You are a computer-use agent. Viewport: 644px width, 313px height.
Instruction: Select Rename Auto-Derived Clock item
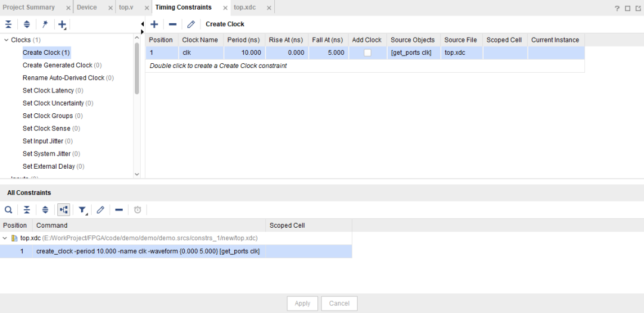click(x=68, y=78)
